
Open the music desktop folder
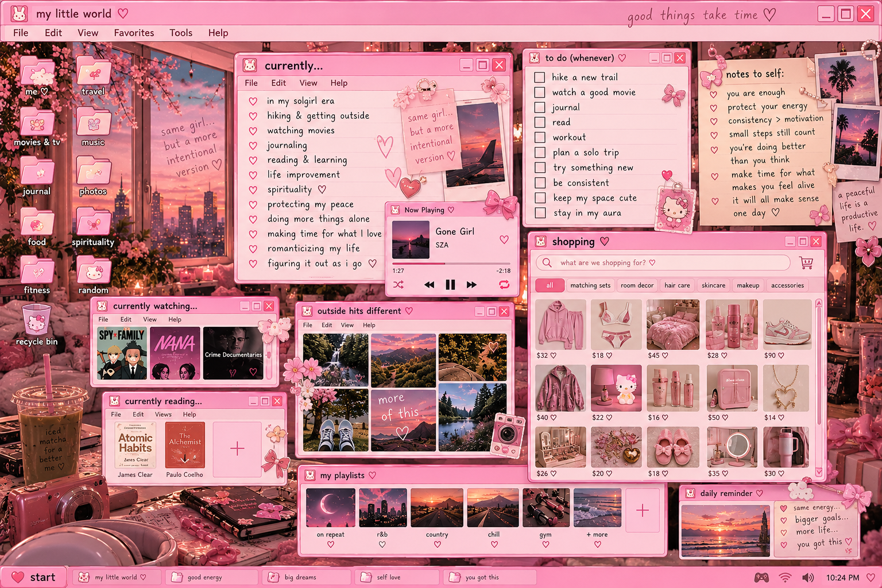[94, 126]
